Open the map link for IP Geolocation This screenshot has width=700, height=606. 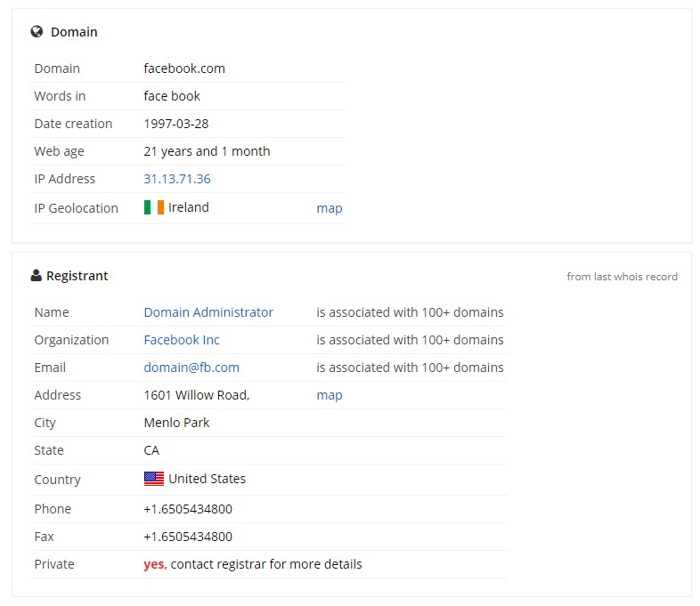click(x=329, y=208)
